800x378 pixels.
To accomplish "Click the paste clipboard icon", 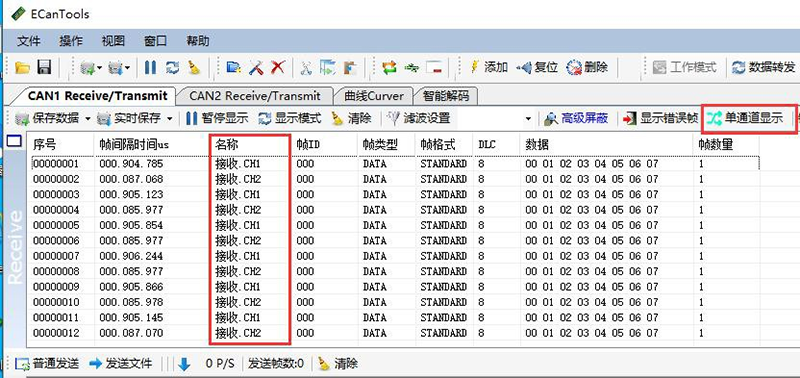I will click(350, 67).
